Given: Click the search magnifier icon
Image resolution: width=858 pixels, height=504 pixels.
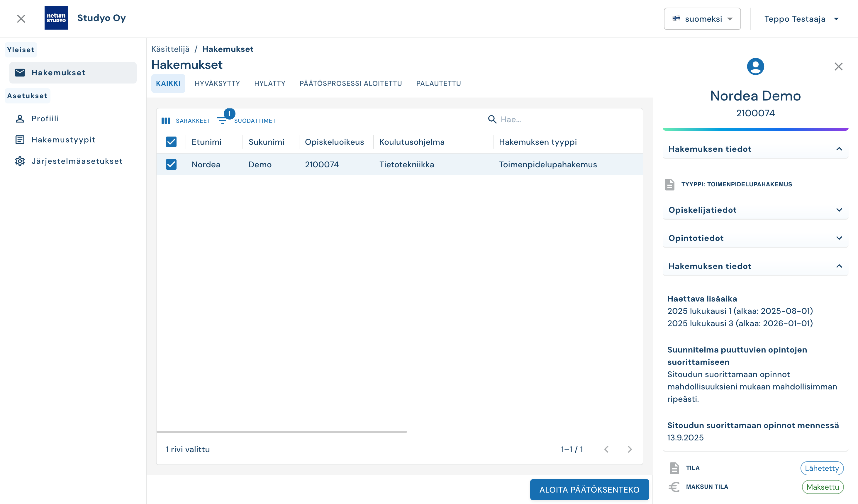Looking at the screenshot, I should [492, 120].
